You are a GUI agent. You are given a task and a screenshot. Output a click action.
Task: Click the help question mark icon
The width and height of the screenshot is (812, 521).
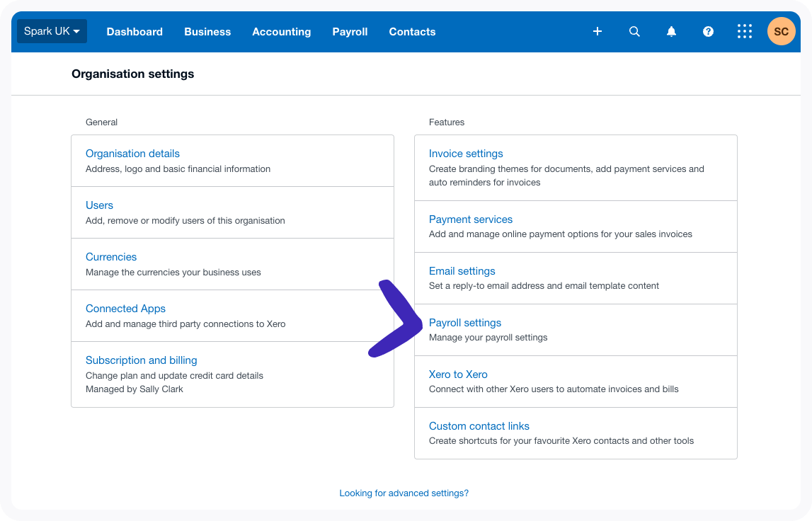pos(708,32)
